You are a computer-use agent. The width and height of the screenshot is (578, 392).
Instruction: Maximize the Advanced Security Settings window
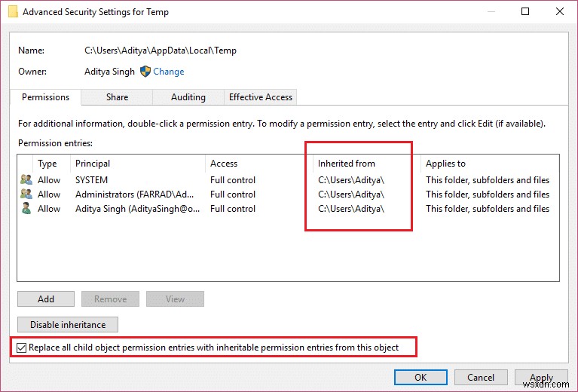[525, 11]
